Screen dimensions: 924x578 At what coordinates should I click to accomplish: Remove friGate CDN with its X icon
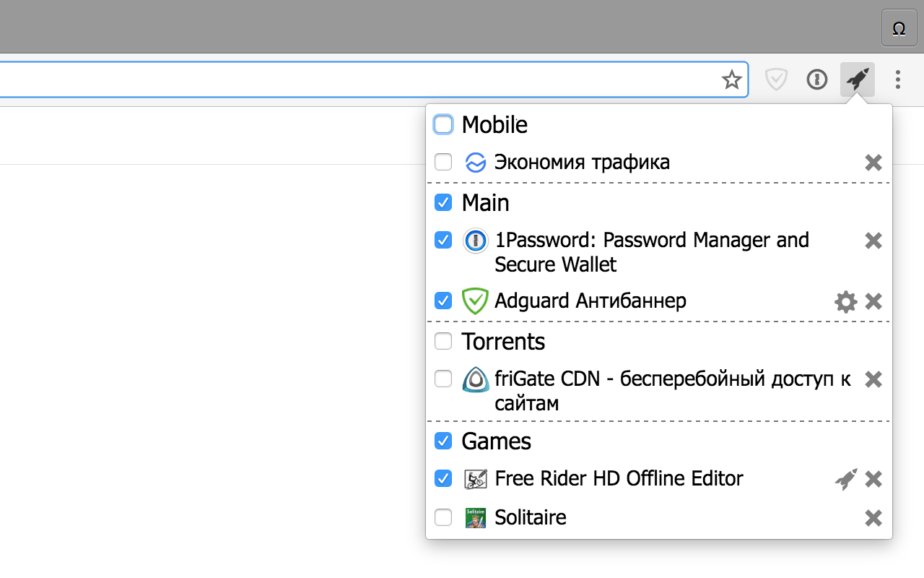[873, 379]
